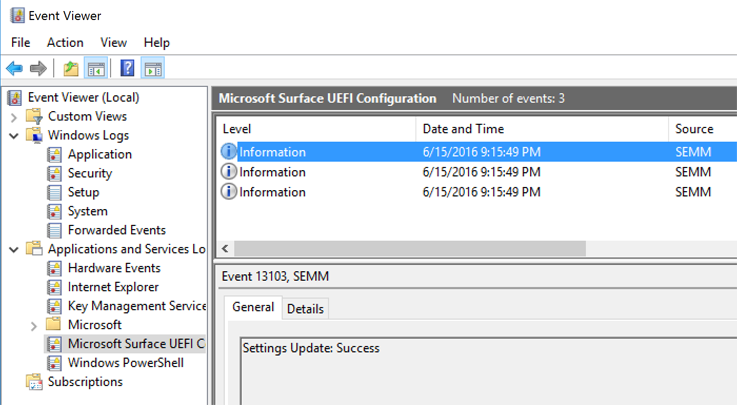Click the Back arrow toolbar icon
Image resolution: width=737 pixels, height=405 pixels.
pyautogui.click(x=14, y=69)
